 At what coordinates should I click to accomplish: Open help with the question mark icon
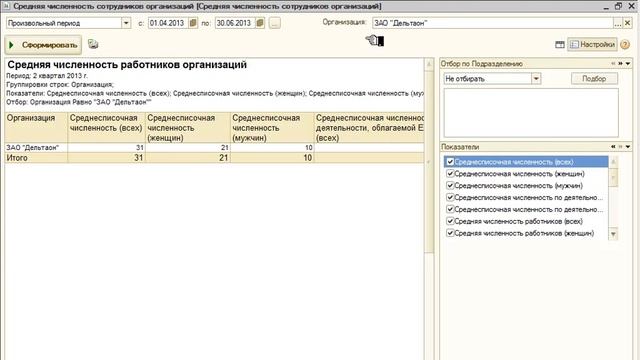click(625, 44)
